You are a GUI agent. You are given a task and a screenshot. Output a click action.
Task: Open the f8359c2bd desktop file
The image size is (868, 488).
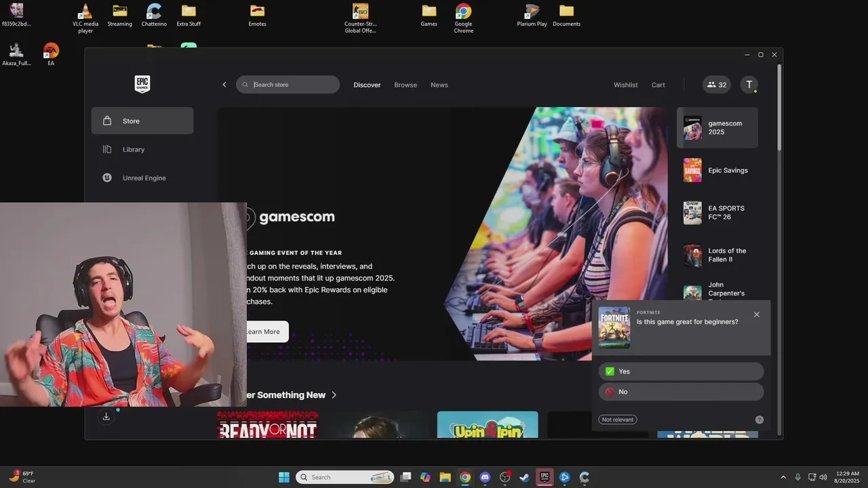16,16
